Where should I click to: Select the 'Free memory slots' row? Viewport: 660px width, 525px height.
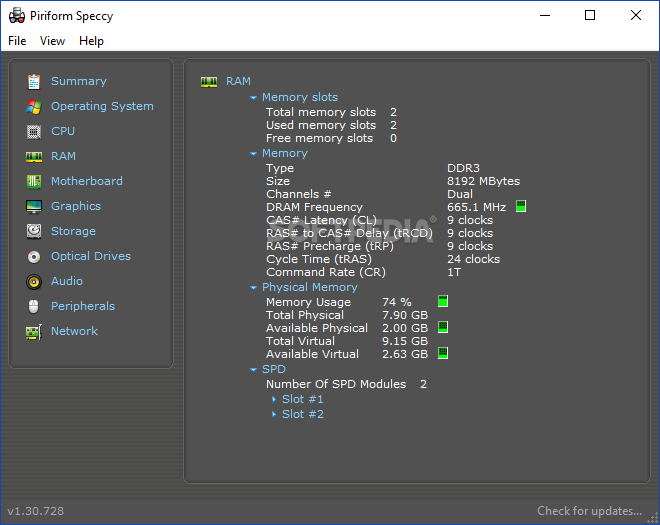pyautogui.click(x=331, y=139)
